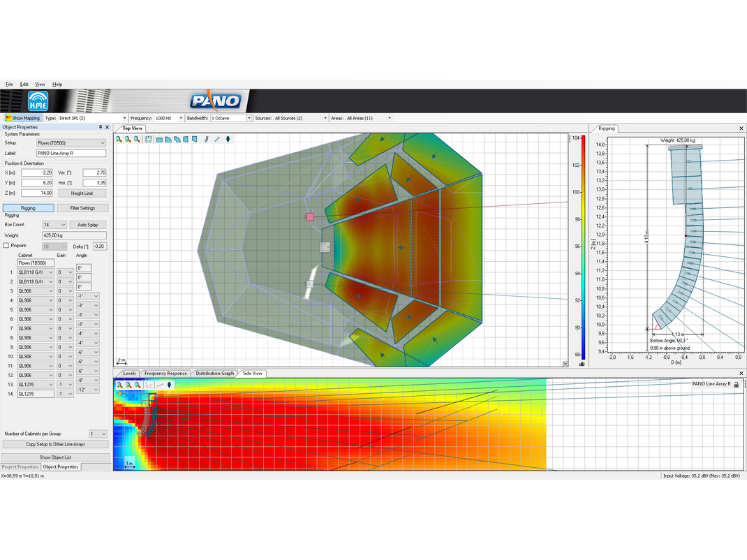This screenshot has width=747, height=560.
Task: Click the zoom out magnifier in Top View toolbar
Action: (137, 139)
